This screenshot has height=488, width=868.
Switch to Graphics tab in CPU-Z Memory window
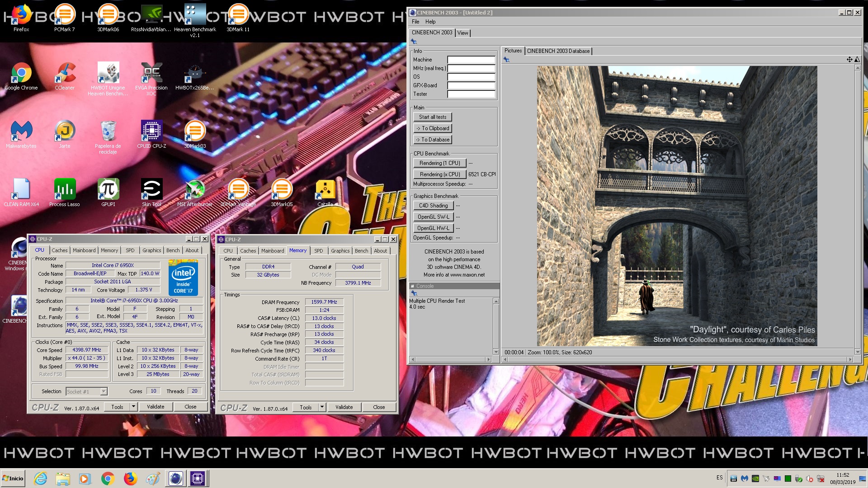(x=340, y=251)
